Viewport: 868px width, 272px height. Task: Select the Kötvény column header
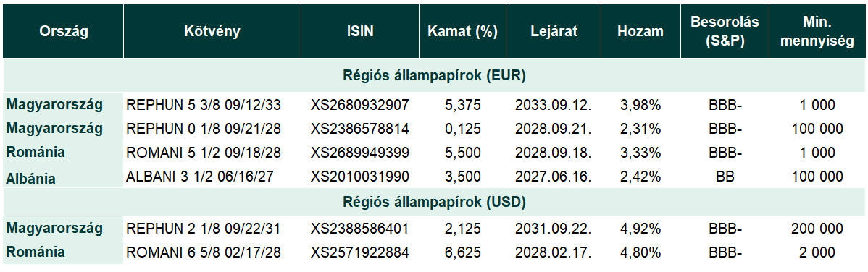click(212, 32)
